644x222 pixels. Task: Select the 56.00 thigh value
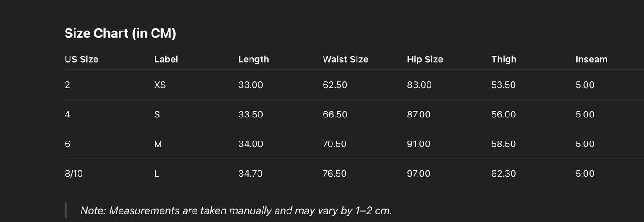[503, 114]
